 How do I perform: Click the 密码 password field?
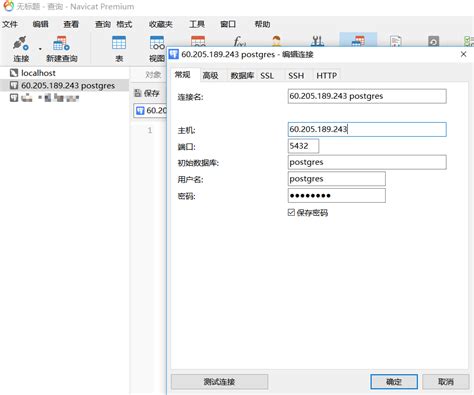point(337,195)
